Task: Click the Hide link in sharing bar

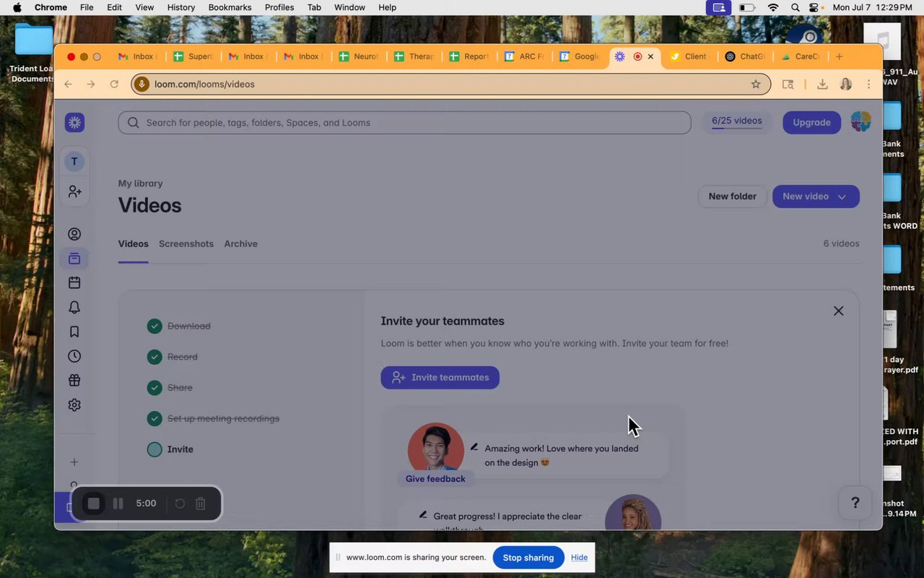Action: pos(579,557)
